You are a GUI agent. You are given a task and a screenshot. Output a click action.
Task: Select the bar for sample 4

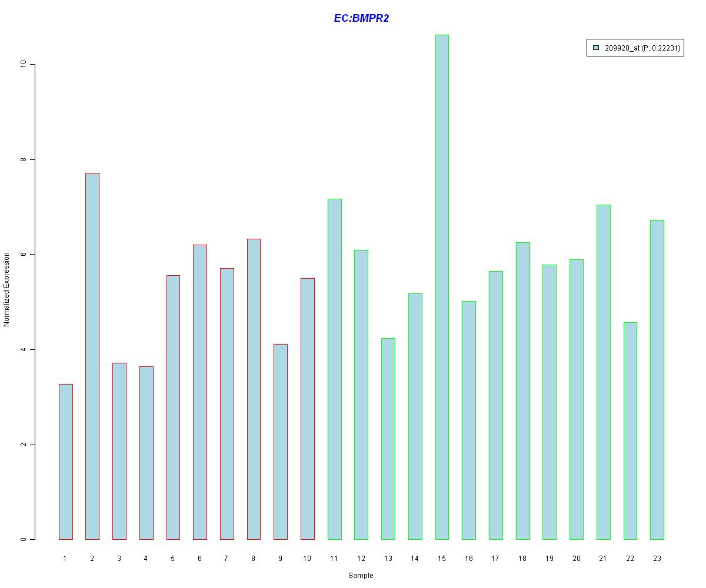point(146,453)
